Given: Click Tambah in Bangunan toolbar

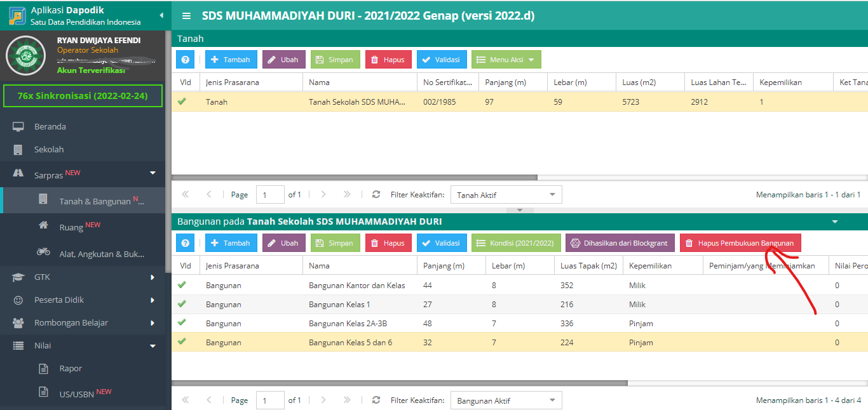Looking at the screenshot, I should click(x=231, y=243).
